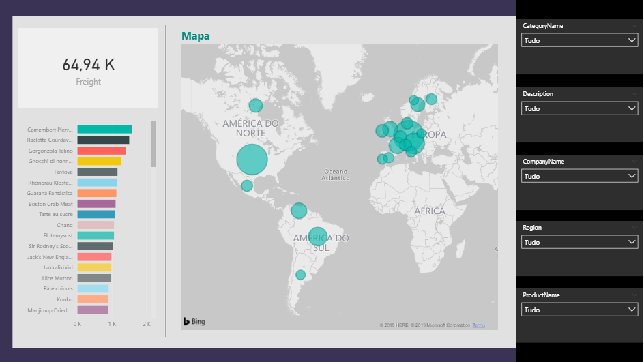
Task: Open the CategoryName slicer dropdown
Action: tap(579, 41)
